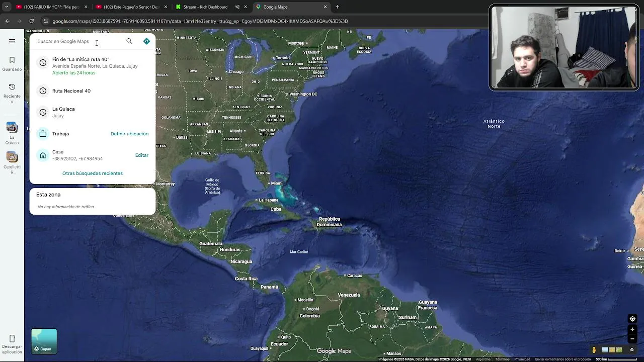The width and height of the screenshot is (644, 362).
Task: Center map on my location icon
Action: [632, 319]
